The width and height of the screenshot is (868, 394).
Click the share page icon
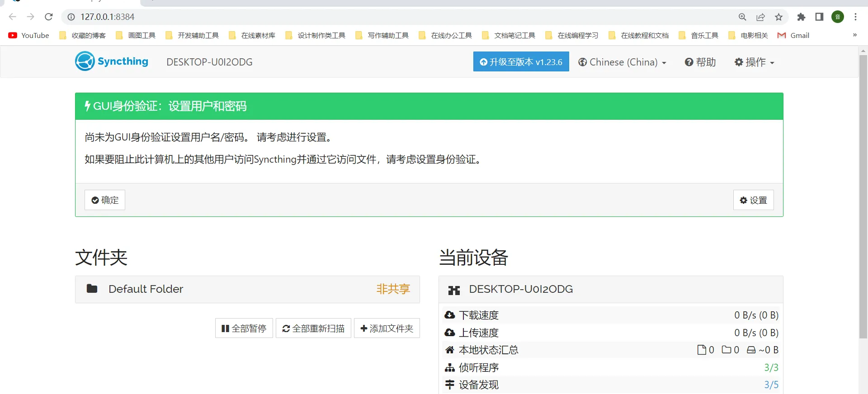[x=760, y=17]
